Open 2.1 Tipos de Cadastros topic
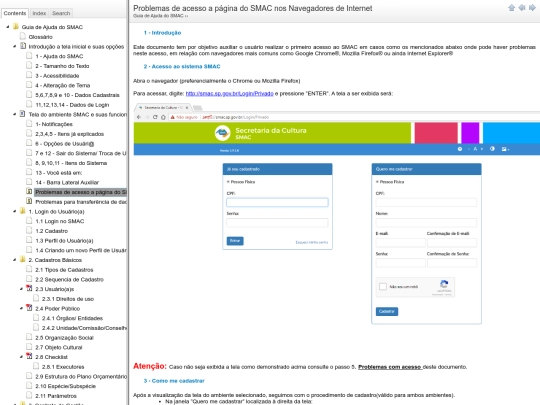 [x=64, y=270]
